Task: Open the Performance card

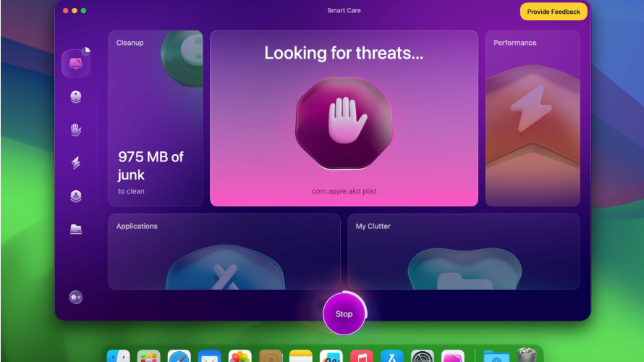Action: point(533,118)
